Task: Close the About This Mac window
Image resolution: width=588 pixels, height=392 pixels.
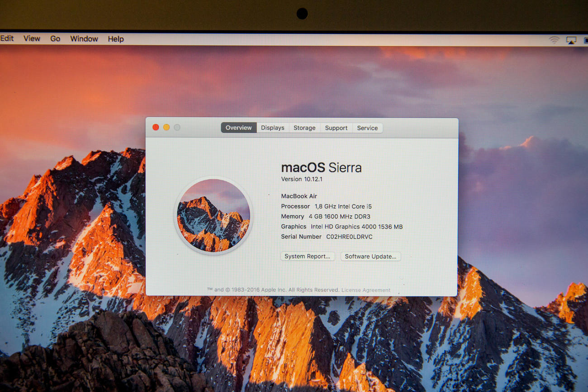Action: tap(156, 128)
